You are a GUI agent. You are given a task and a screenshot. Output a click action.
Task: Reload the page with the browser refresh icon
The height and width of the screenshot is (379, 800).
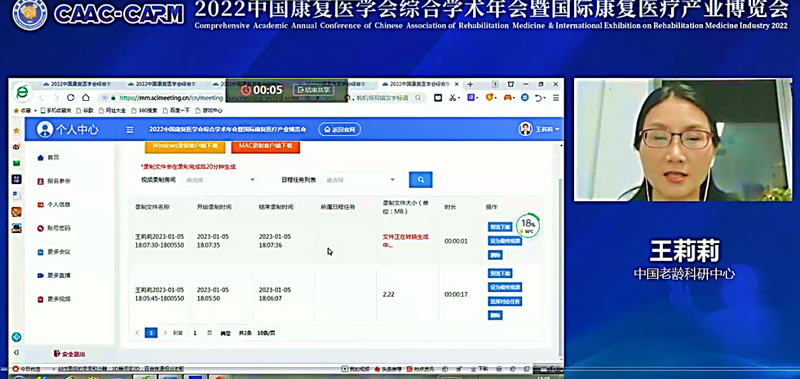70,97
